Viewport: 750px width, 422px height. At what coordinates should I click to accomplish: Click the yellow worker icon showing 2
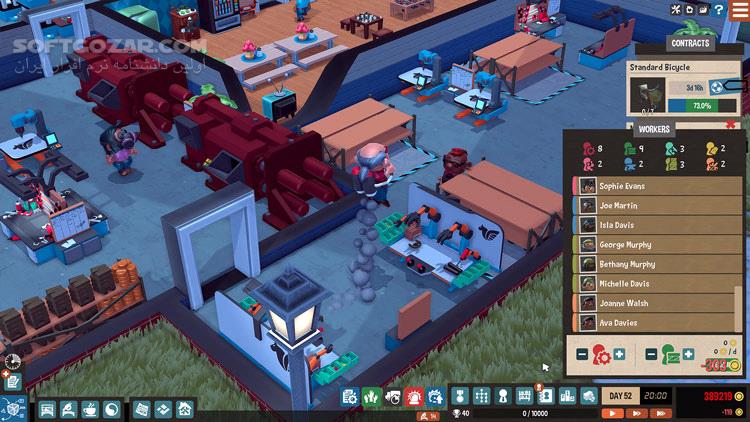(712, 149)
